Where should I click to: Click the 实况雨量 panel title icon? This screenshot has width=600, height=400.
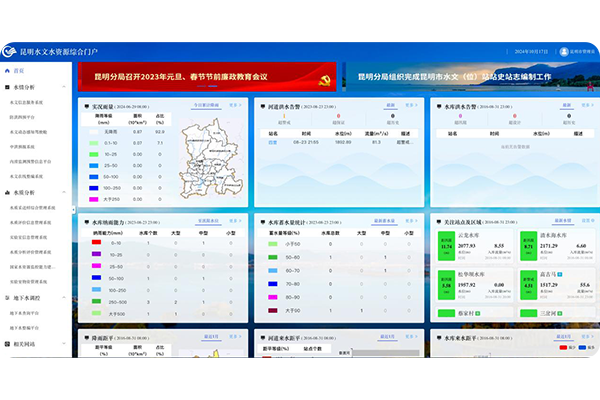[x=86, y=104]
